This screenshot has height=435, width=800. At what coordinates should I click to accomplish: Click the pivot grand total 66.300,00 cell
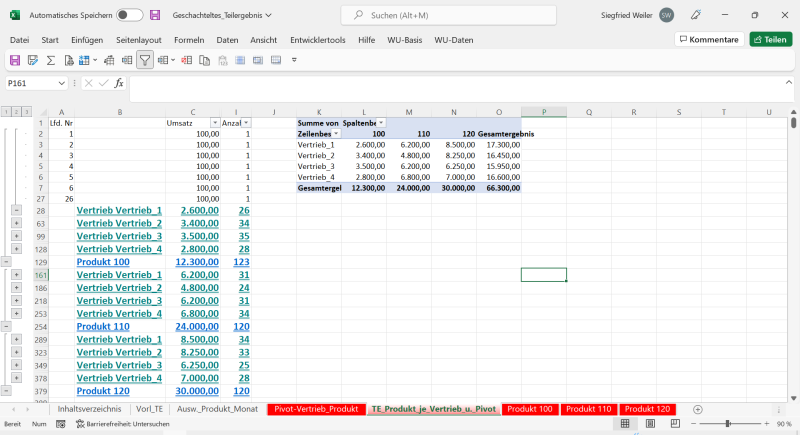[499, 188]
